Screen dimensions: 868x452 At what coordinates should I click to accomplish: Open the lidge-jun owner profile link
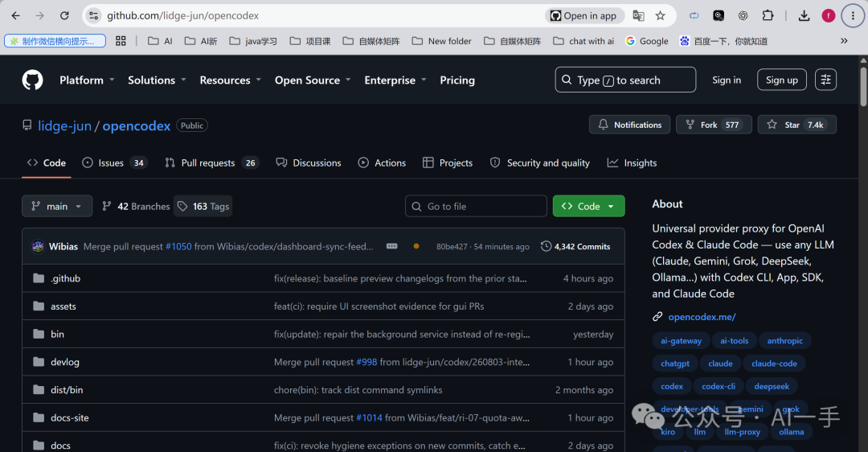point(64,125)
